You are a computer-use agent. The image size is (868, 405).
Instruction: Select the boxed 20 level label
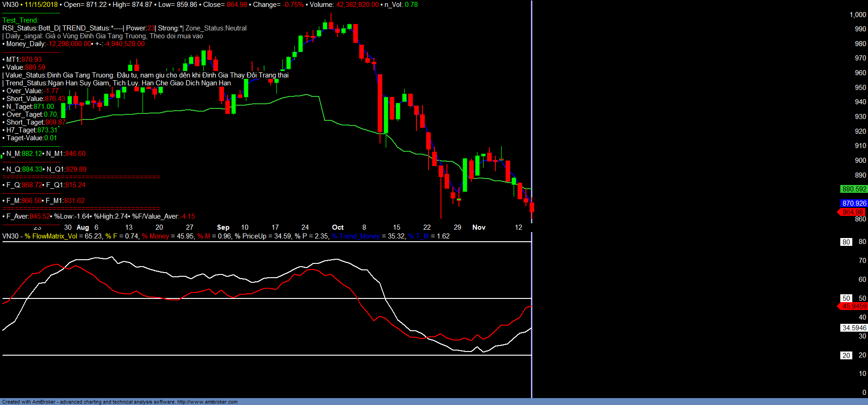846,356
